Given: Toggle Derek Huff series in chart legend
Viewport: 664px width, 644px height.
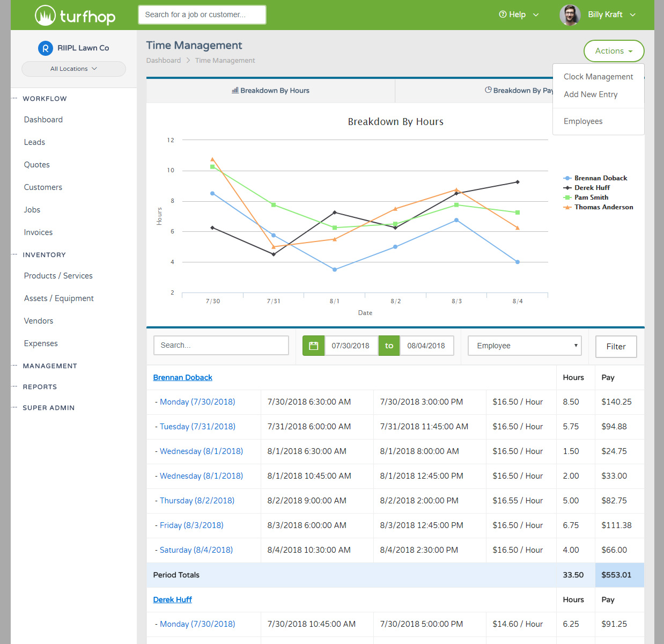Looking at the screenshot, I should pyautogui.click(x=592, y=188).
